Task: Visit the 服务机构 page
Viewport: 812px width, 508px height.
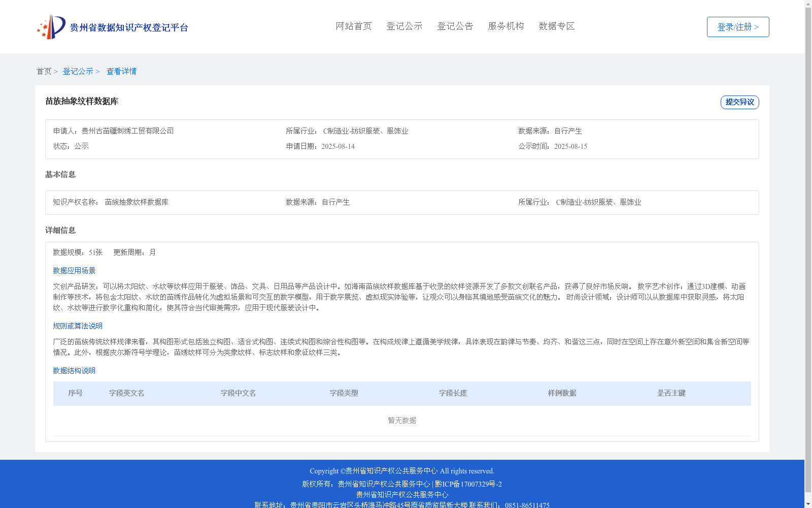Action: click(x=505, y=26)
